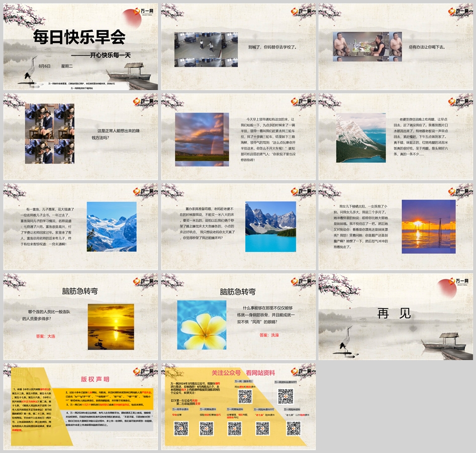
Task: Click 脑筋急转弯 heading above yellow flower photo
Action: pyautogui.click(x=238, y=292)
